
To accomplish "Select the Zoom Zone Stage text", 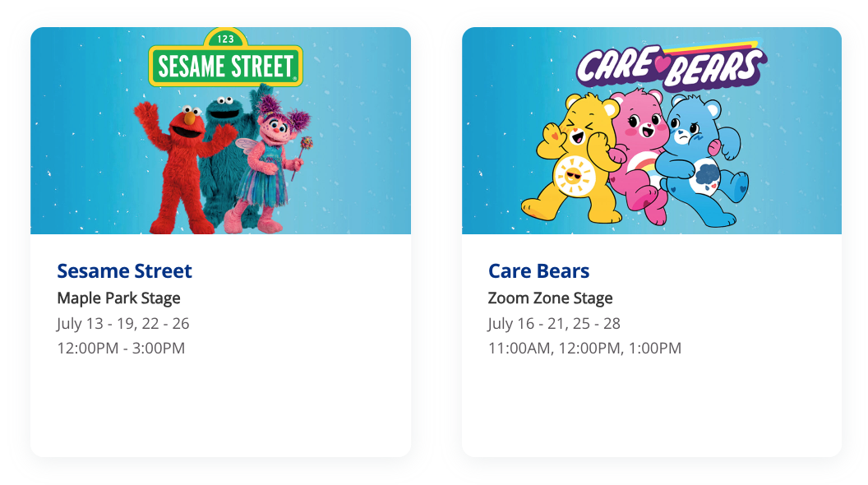I will pos(550,298).
